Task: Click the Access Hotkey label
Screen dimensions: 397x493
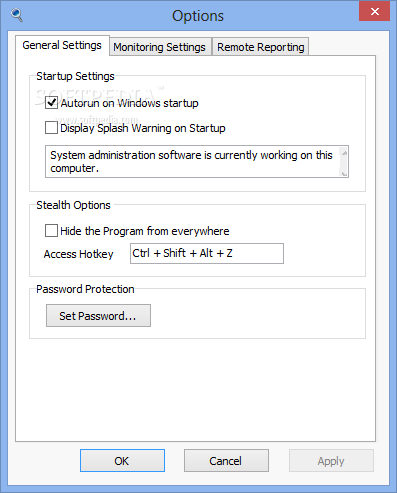Action: click(x=79, y=254)
